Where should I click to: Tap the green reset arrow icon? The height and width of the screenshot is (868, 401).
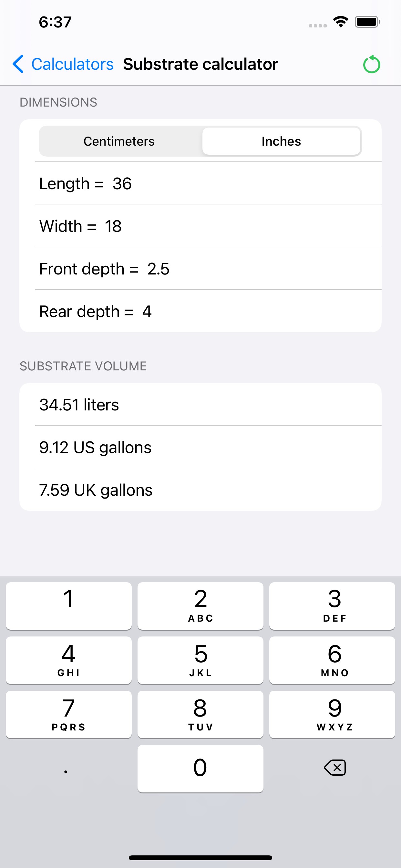click(371, 64)
